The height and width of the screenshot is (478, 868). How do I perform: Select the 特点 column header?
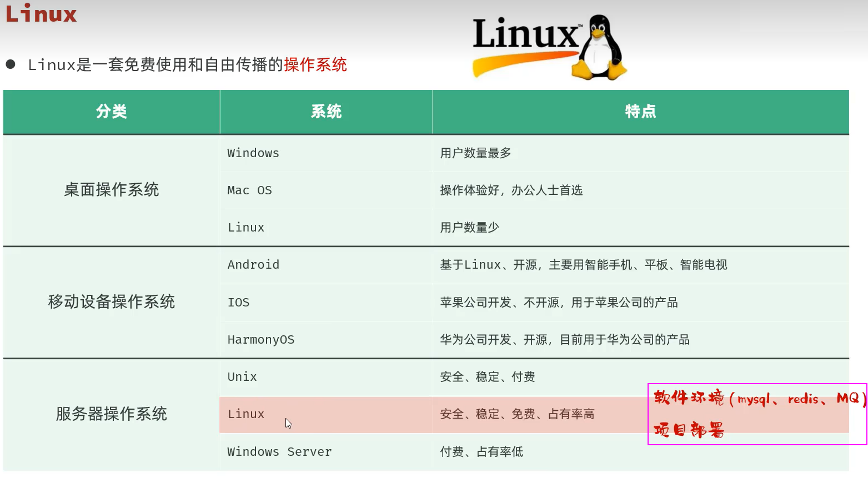tap(640, 112)
